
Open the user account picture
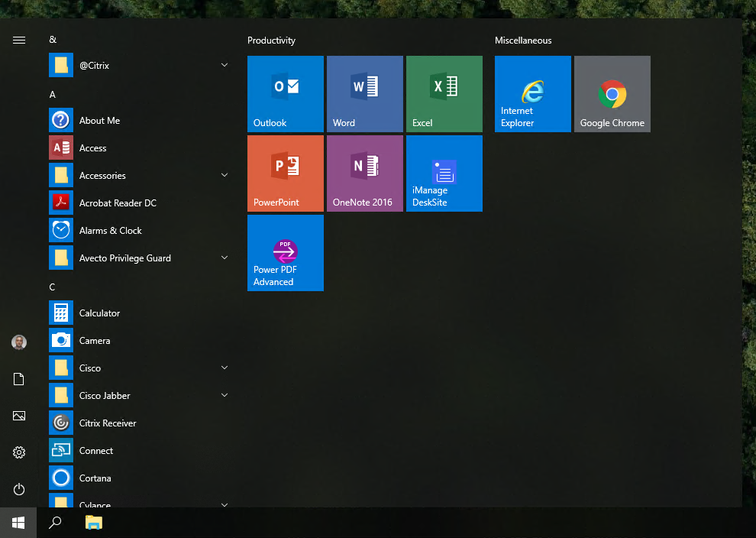pos(19,342)
